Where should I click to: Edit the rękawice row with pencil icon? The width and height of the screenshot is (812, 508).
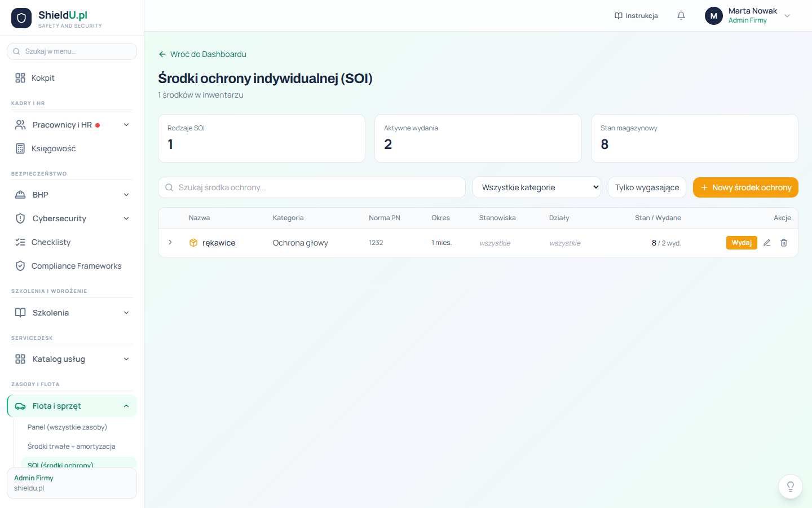(767, 243)
